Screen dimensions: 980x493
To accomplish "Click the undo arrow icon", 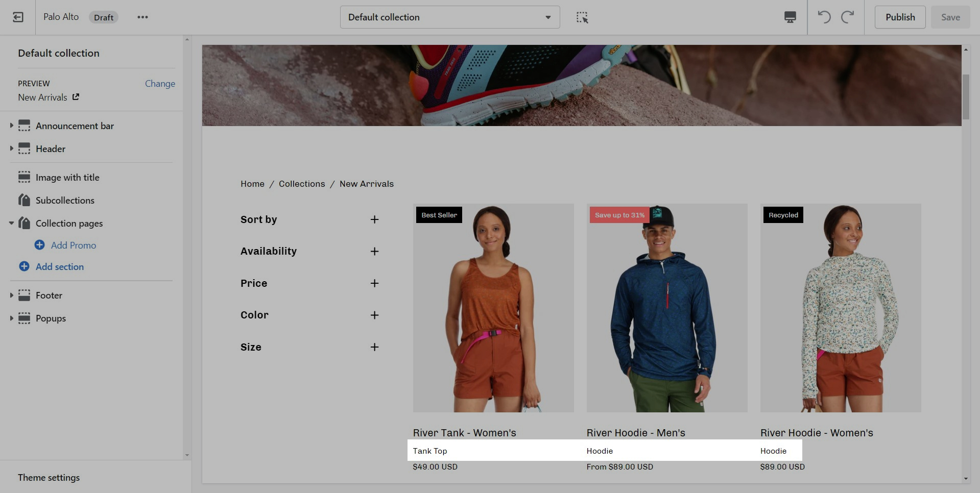I will 824,17.
